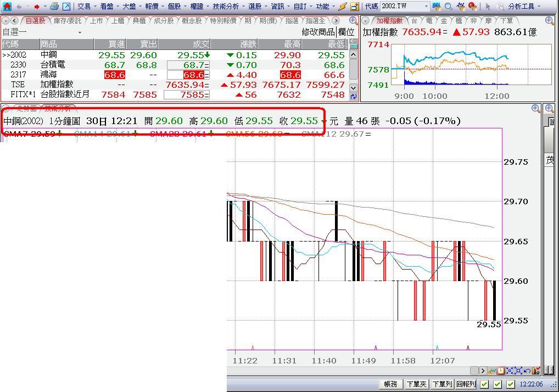Open the 自選一 watchlist dropdown
Image resolution: width=559 pixels, height=392 pixels.
[80, 32]
